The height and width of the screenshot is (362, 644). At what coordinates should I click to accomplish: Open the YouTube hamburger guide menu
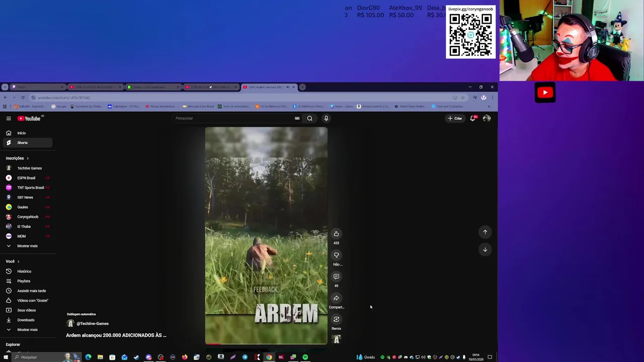pos(9,118)
